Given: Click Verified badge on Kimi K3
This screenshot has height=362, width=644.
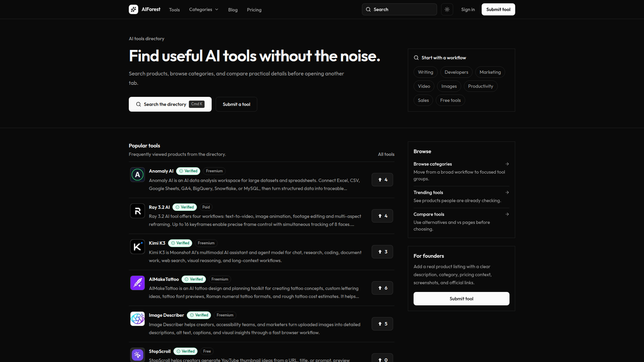Looking at the screenshot, I should [x=180, y=243].
